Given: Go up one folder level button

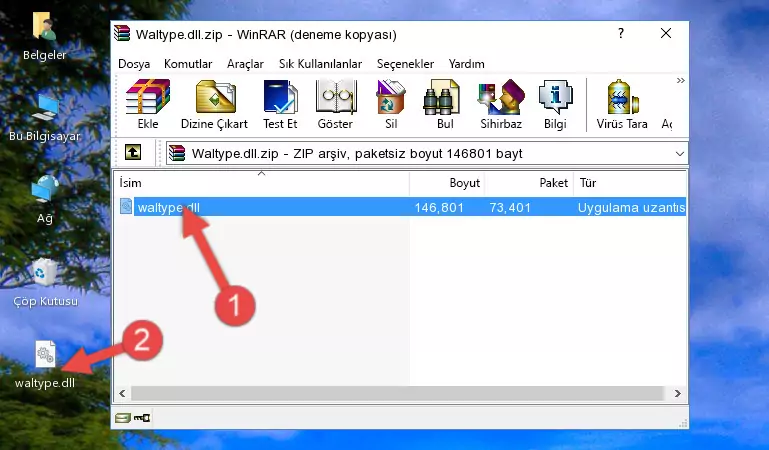Looking at the screenshot, I should coord(133,152).
